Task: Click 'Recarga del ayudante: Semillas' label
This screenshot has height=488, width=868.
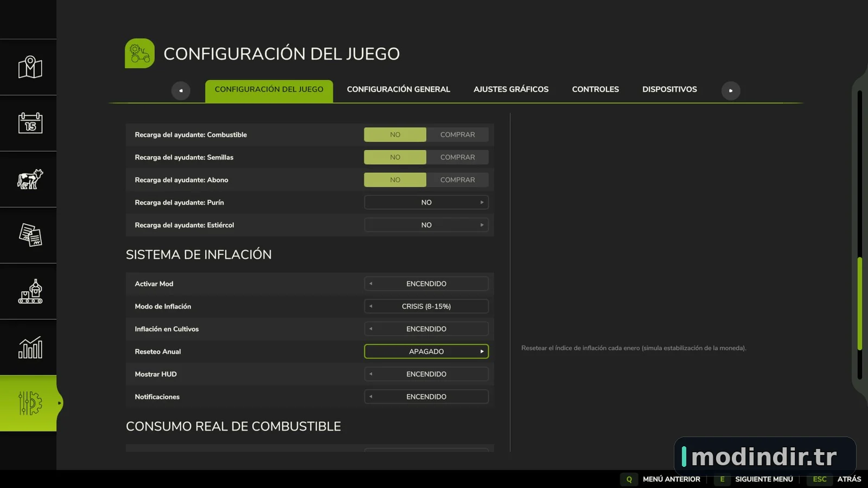Action: [184, 157]
